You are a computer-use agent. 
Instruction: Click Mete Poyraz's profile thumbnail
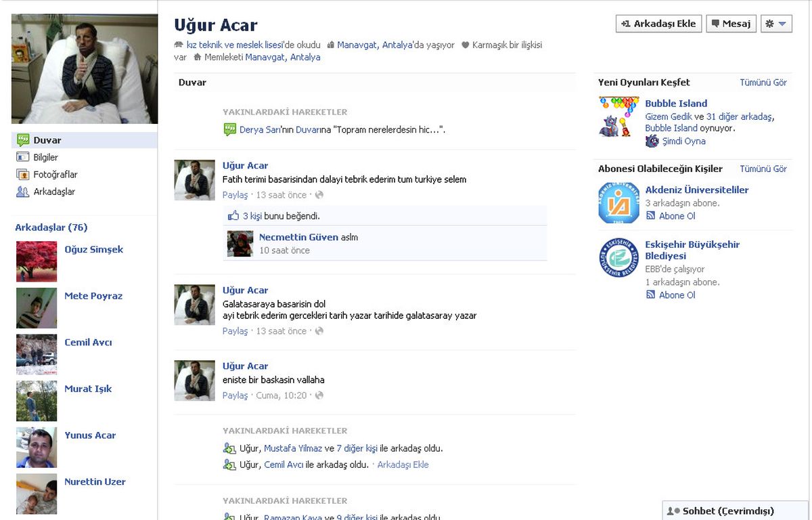tap(37, 308)
